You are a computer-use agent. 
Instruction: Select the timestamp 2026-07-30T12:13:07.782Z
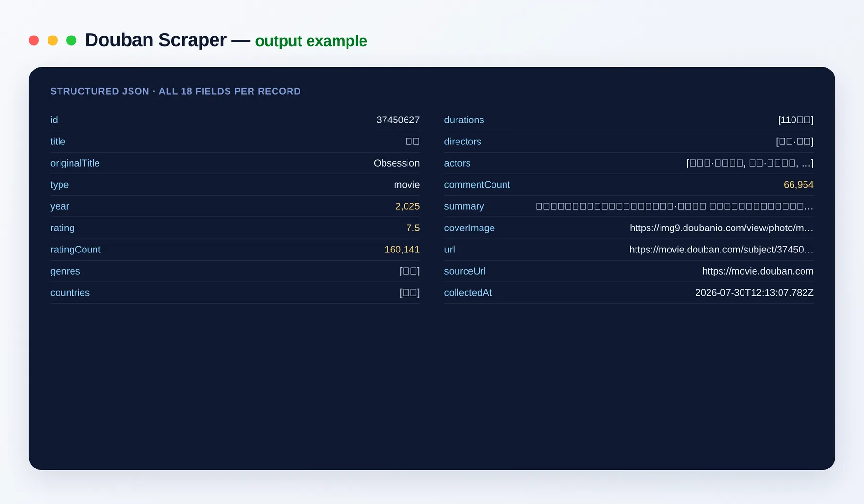(755, 293)
